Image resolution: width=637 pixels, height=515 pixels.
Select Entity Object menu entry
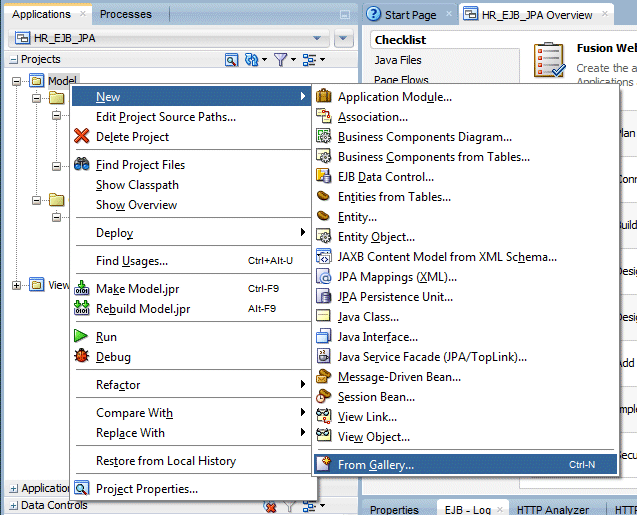coord(466,236)
